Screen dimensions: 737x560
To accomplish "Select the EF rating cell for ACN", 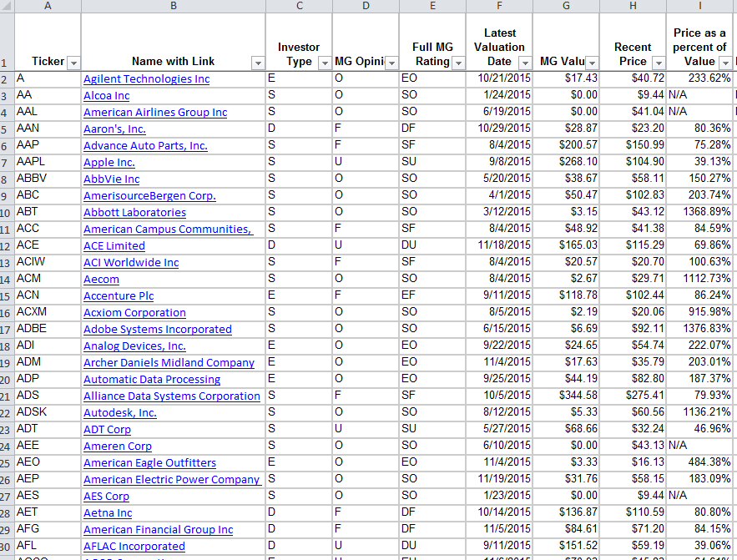I will pyautogui.click(x=433, y=295).
